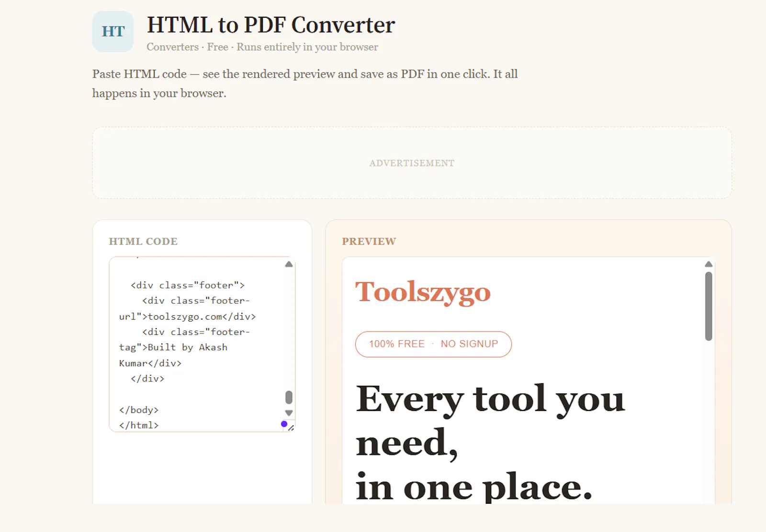
Task: Click the HTML CODE panel label
Action: coord(143,242)
